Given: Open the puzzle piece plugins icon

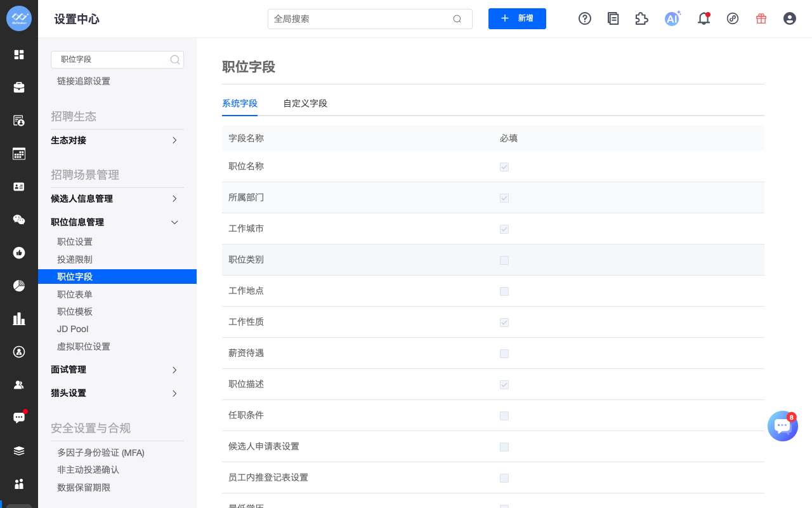Looking at the screenshot, I should click(x=642, y=18).
